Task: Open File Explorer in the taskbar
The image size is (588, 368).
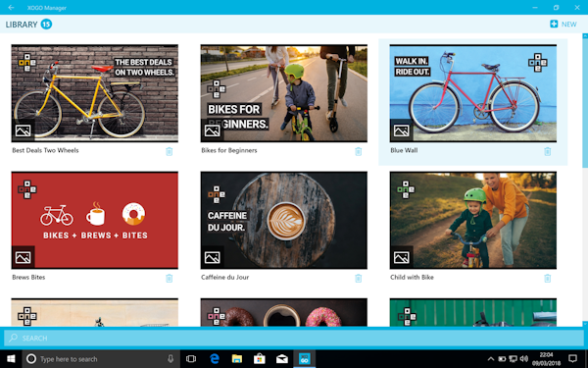Action: coord(236,359)
